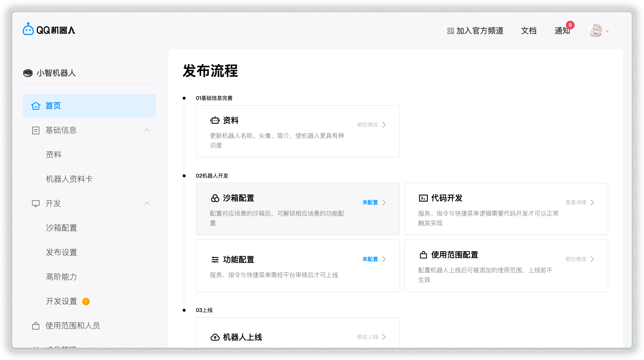Click the terminal icon on the 代码开发 card
The width and height of the screenshot is (644, 360).
(x=423, y=198)
